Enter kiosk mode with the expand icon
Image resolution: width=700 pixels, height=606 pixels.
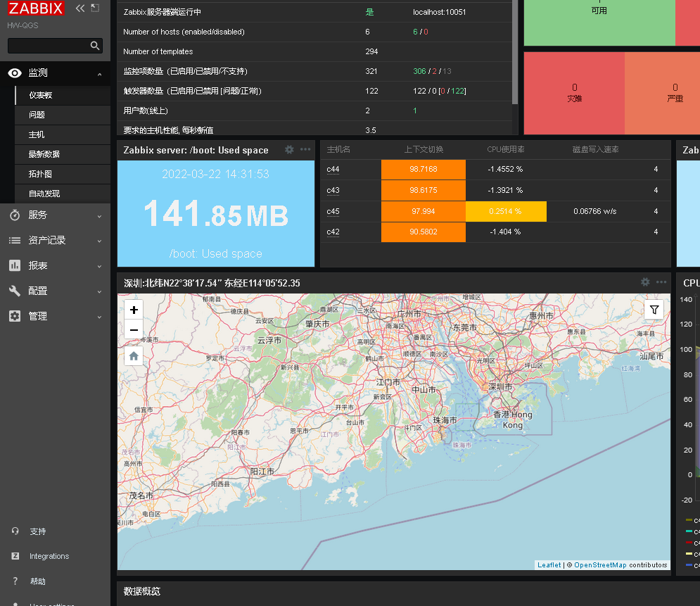pos(96,9)
